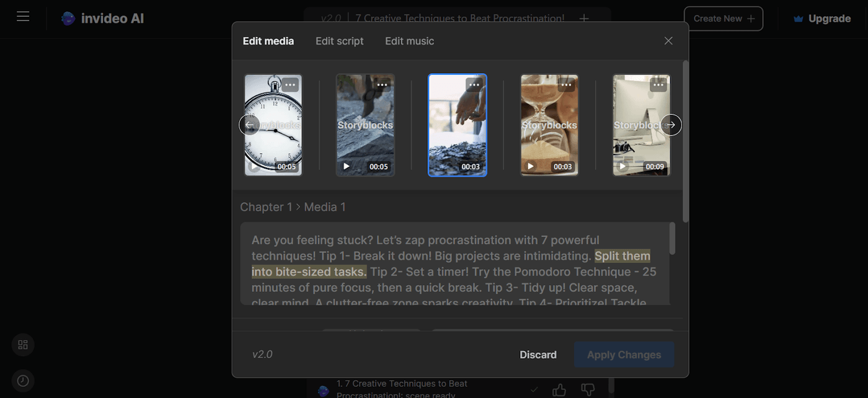This screenshot has height=398, width=868.
Task: Go back with the left carousel arrow
Action: [x=249, y=125]
